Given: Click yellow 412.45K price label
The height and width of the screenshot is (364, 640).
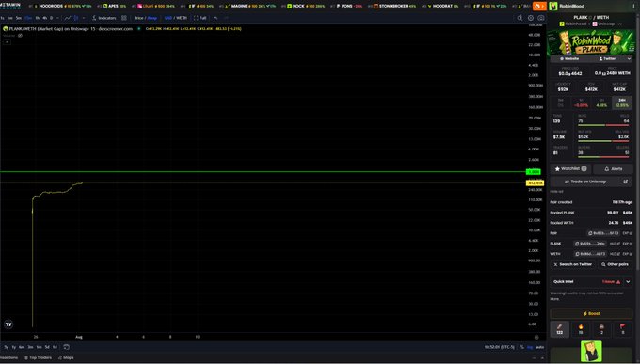Looking at the screenshot, I should tap(536, 183).
